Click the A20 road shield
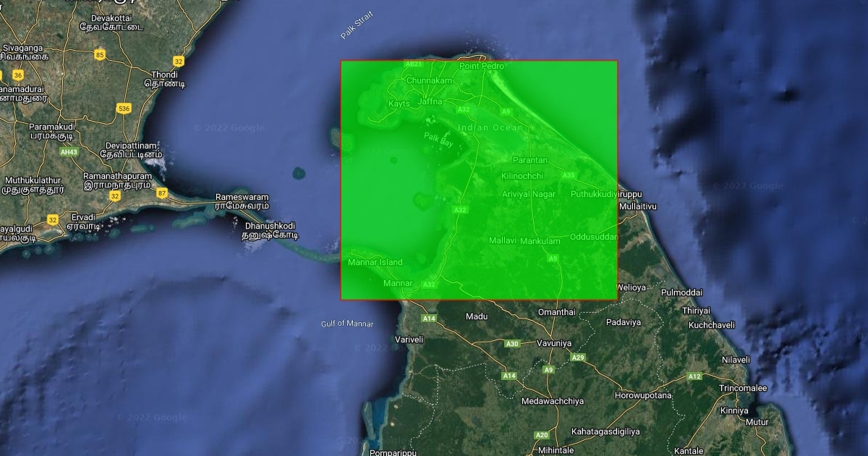The image size is (868, 456). click(542, 435)
